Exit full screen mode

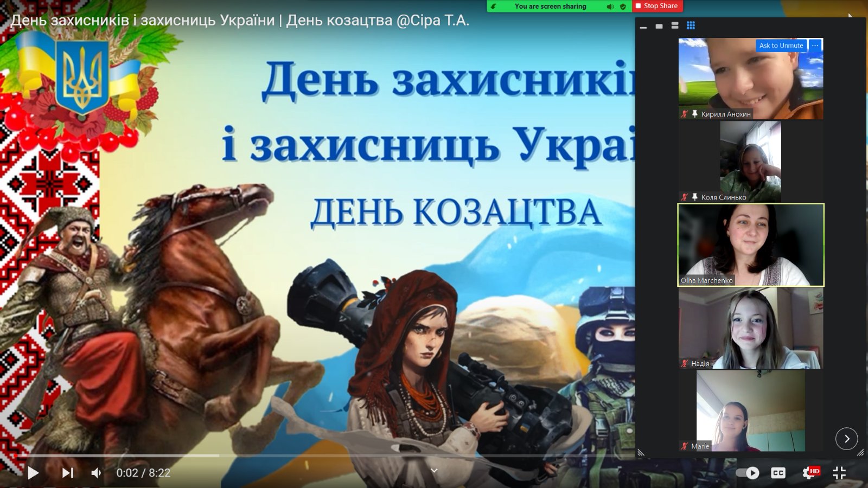[x=839, y=473]
